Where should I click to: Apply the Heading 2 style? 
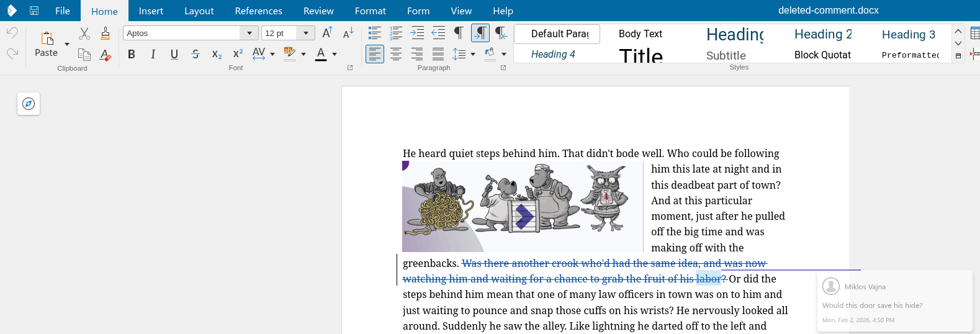tap(823, 35)
